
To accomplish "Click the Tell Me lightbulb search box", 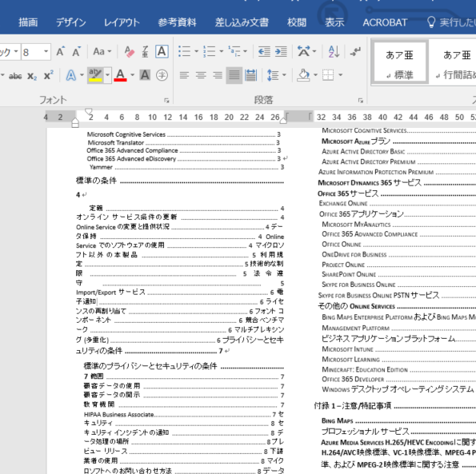I will pyautogui.click(x=450, y=22).
